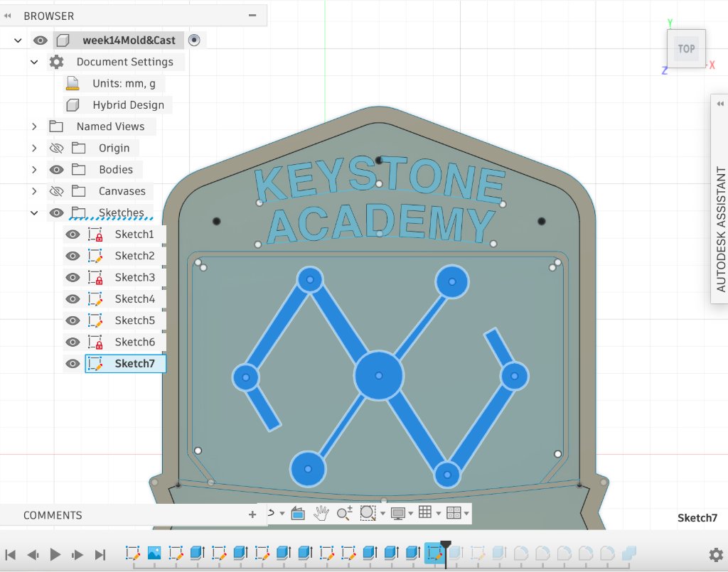Add a comment with the plus icon
The image size is (728, 572).
[252, 514]
